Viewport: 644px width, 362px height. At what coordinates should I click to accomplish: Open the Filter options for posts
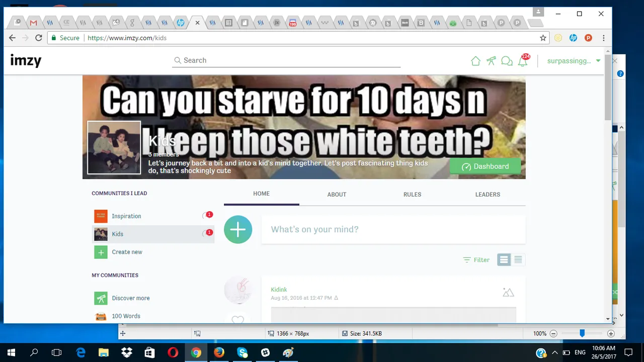coord(476,260)
